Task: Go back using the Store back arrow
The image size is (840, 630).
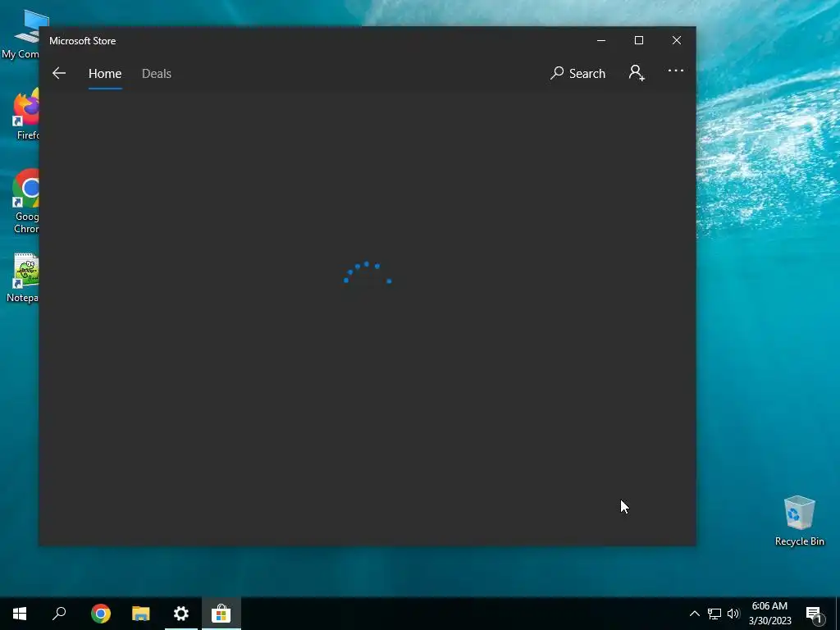Action: (59, 73)
